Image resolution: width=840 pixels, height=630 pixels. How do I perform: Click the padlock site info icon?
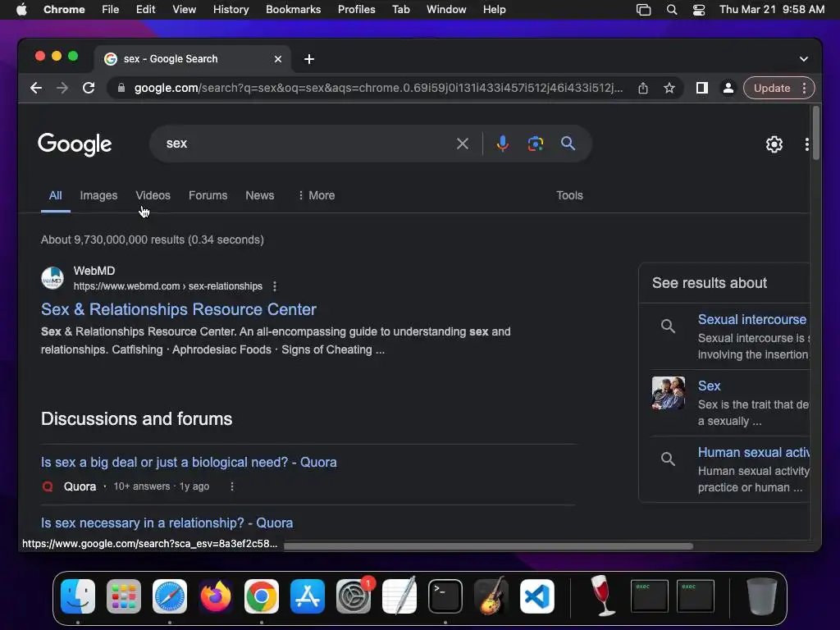pyautogui.click(x=121, y=88)
